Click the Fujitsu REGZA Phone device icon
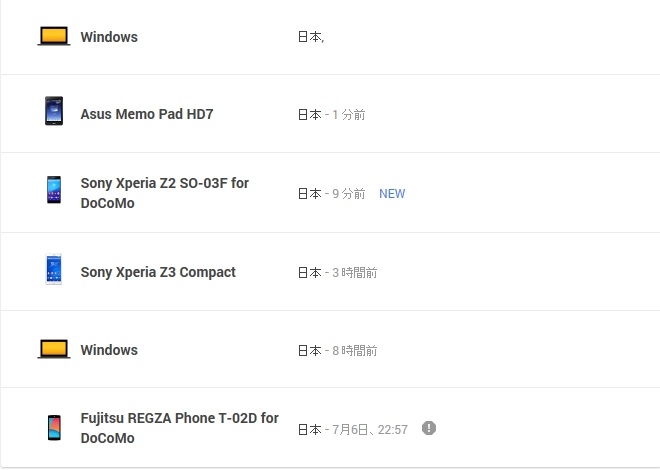 (x=53, y=428)
